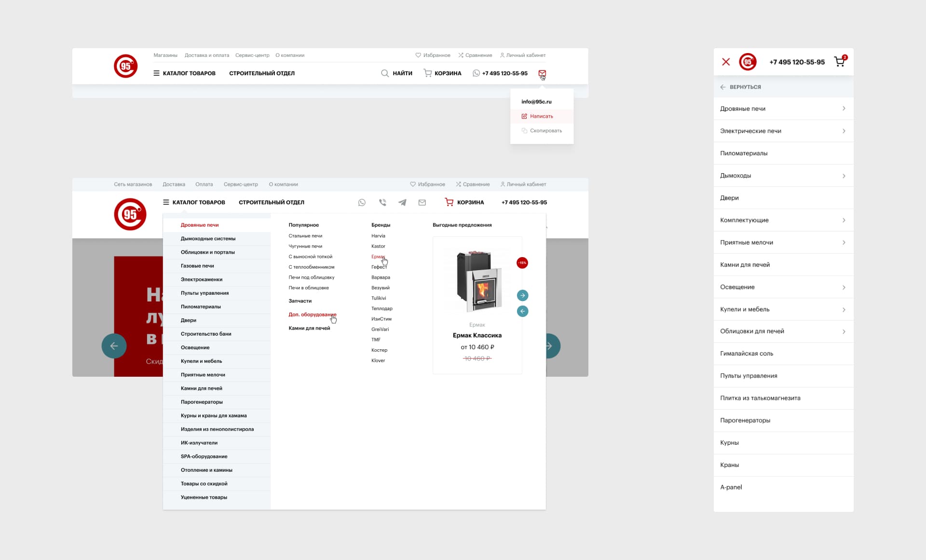926x560 pixels.
Task: Close the mobile menu with red X
Action: pos(726,62)
